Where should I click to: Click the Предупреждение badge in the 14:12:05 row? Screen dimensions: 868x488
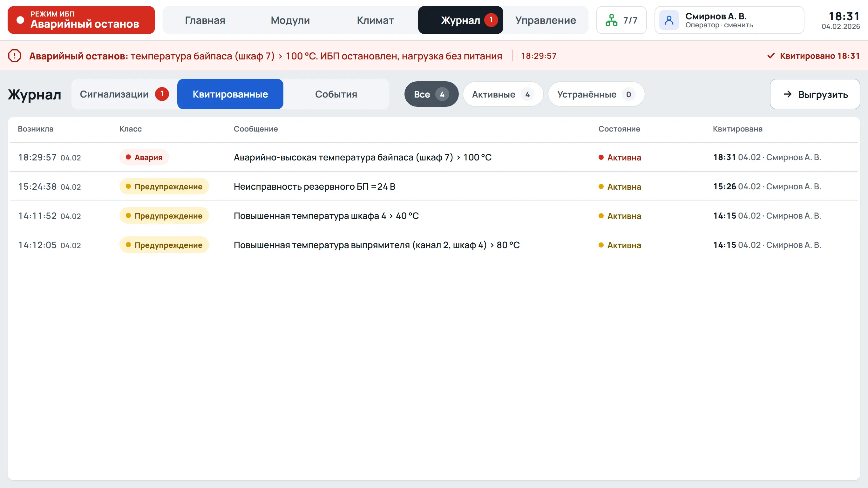[x=164, y=245]
